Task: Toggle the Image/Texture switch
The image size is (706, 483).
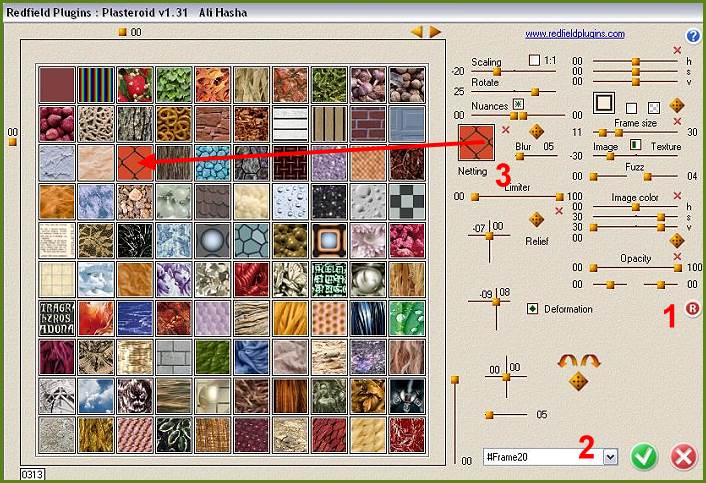Action: pos(634,146)
